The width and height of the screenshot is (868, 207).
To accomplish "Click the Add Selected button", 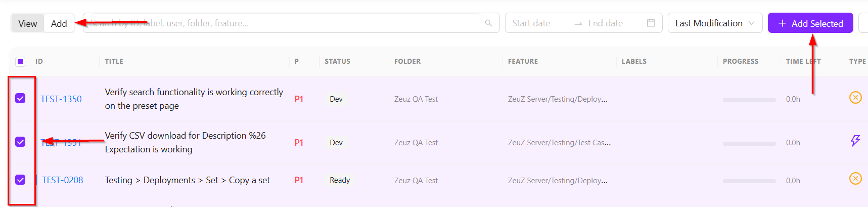I will click(x=810, y=23).
